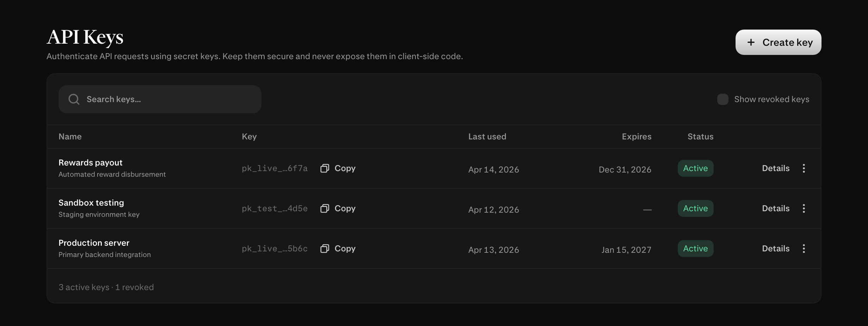
Task: Click the Active badge on Production server row
Action: (x=695, y=249)
